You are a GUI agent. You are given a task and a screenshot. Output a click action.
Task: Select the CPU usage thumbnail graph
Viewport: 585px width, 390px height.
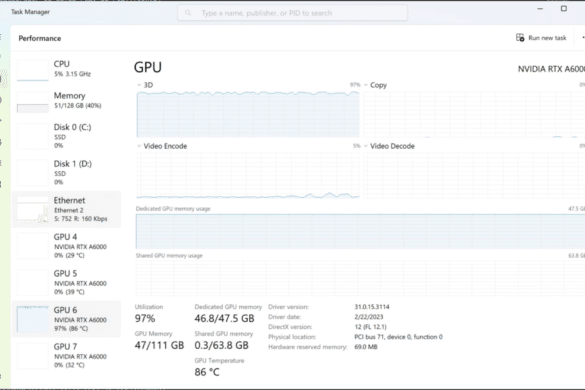33,69
